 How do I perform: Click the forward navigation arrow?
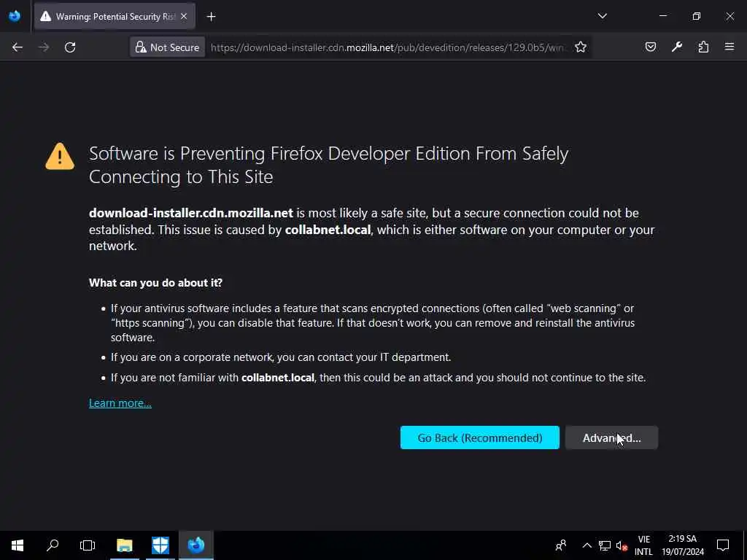click(x=43, y=47)
